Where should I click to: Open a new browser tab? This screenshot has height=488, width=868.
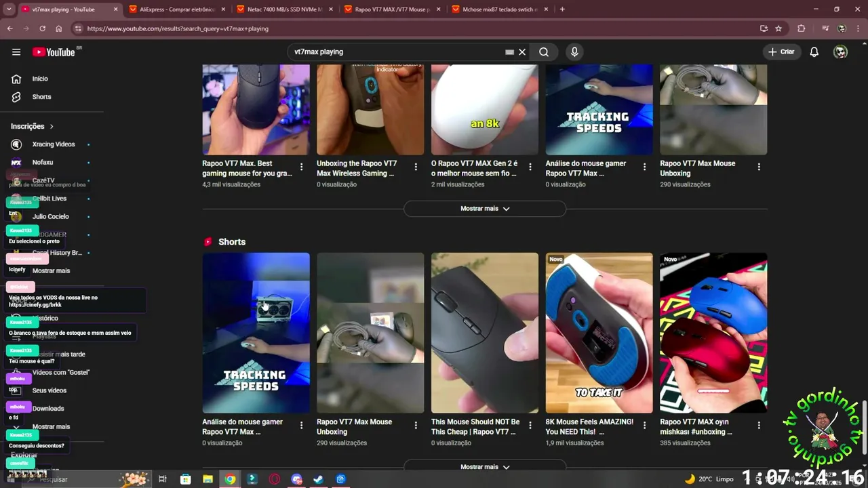(562, 9)
